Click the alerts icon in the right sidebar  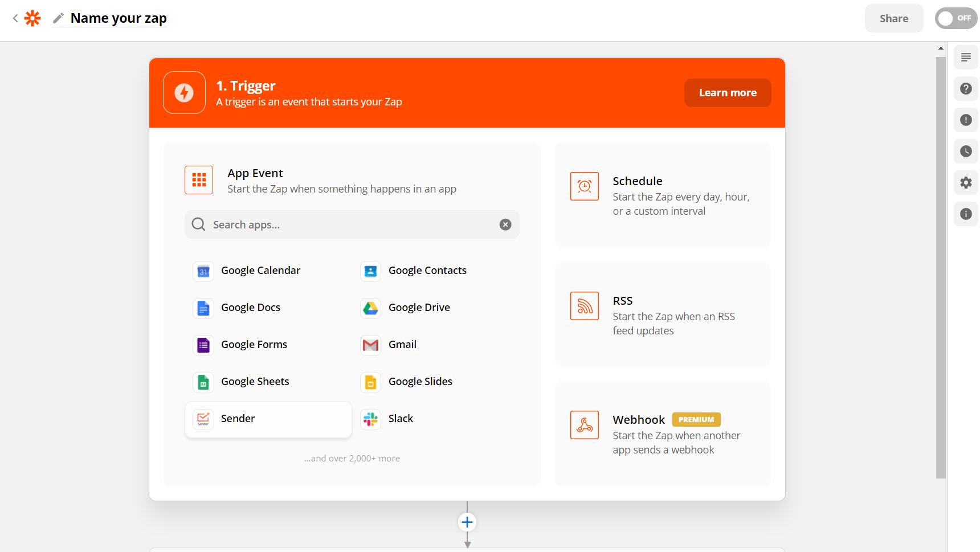pos(965,120)
